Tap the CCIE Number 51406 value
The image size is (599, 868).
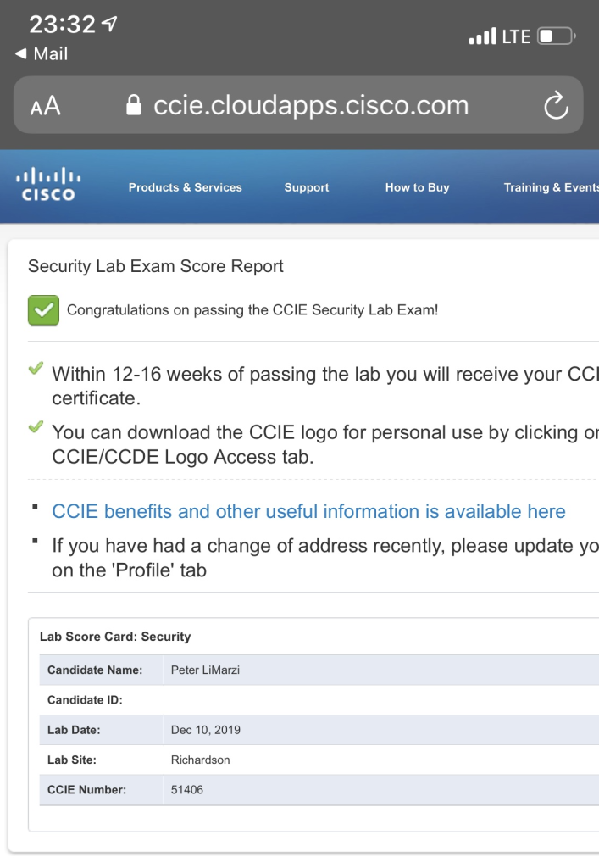[x=187, y=790]
